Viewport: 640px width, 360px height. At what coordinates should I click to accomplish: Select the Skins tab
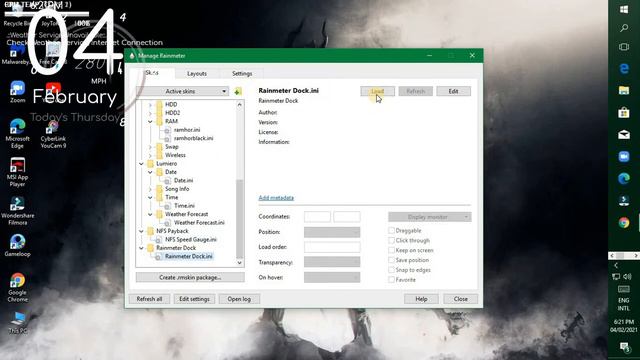pyautogui.click(x=152, y=73)
